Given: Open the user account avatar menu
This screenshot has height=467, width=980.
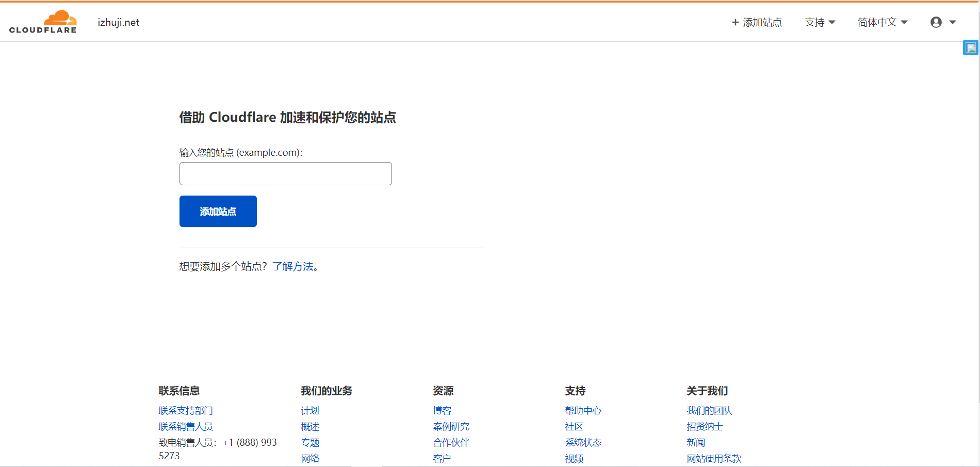Looking at the screenshot, I should pos(936,22).
